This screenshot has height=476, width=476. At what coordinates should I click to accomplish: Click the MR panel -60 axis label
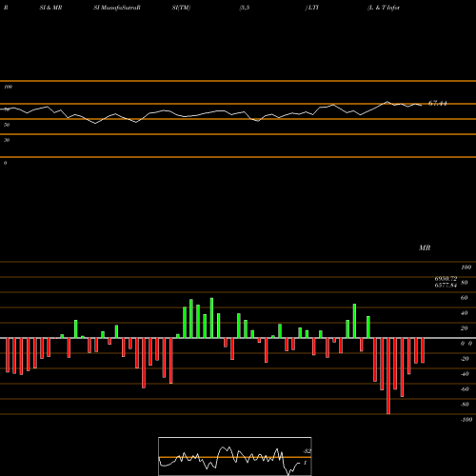pos(465,389)
